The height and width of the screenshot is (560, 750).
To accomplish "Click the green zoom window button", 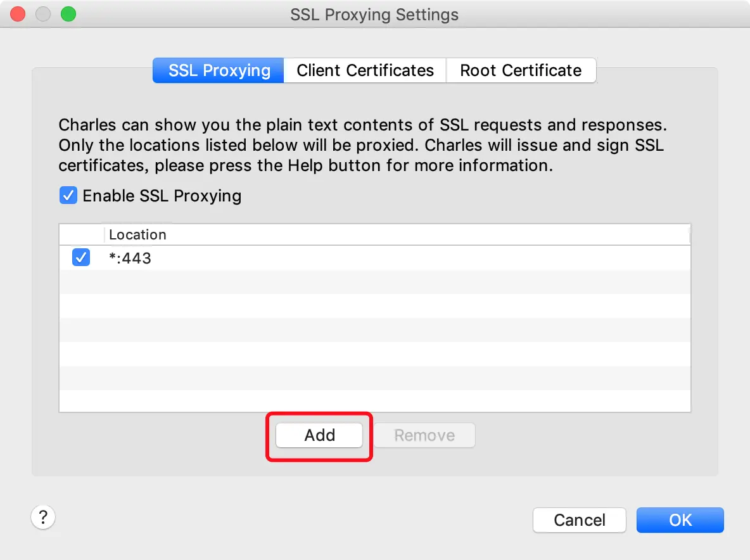I will point(68,14).
